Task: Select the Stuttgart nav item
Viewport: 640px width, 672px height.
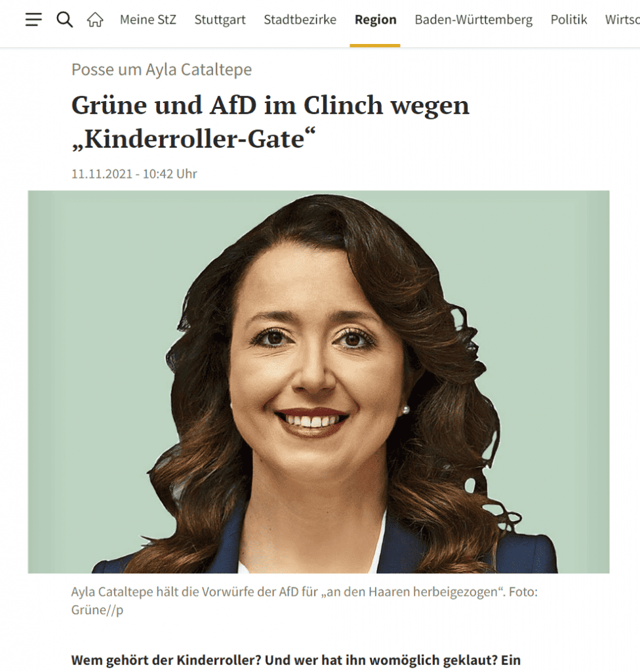Action: 220,20
